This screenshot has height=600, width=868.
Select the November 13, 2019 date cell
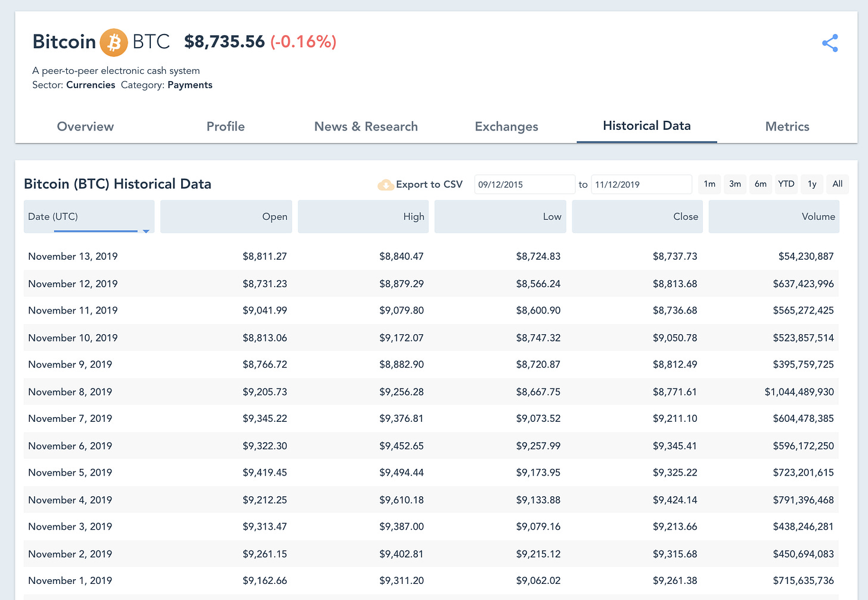point(73,256)
